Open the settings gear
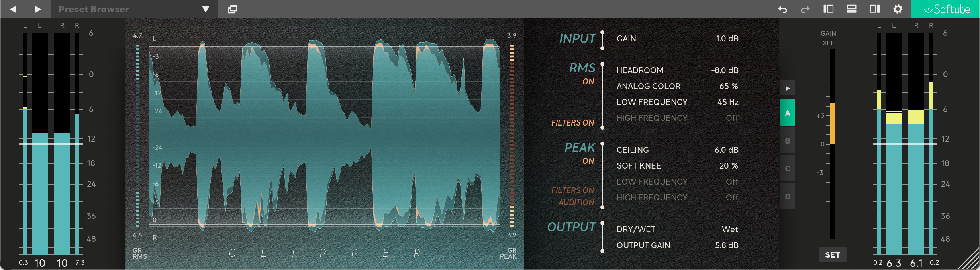Viewport: 980px width, 270px height. point(898,9)
